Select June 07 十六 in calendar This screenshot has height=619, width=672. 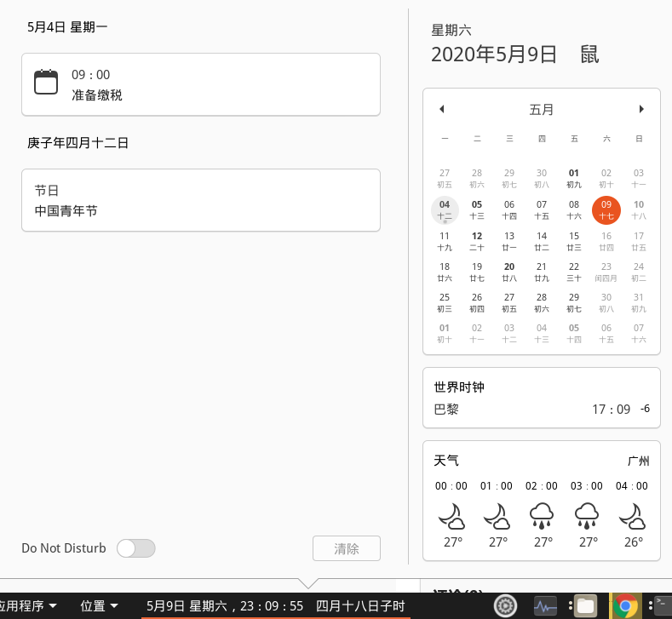(x=639, y=333)
